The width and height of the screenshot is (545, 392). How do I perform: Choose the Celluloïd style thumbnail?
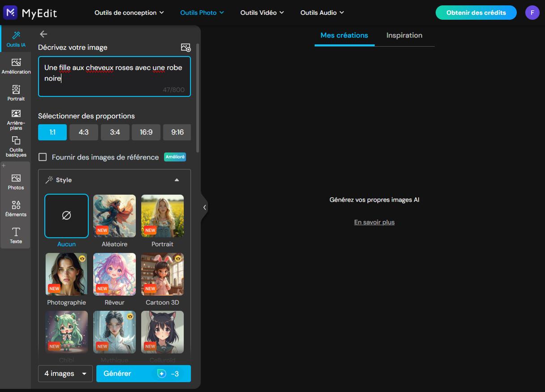point(162,332)
